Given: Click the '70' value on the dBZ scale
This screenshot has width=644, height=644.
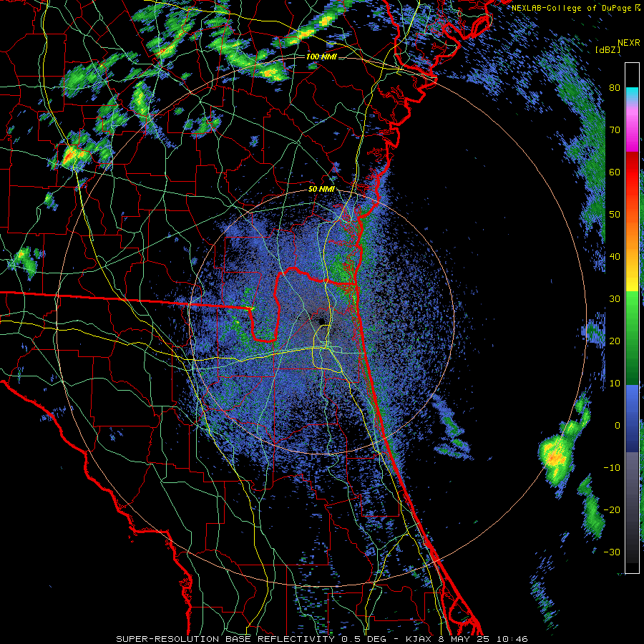Looking at the screenshot, I should coord(615,130).
